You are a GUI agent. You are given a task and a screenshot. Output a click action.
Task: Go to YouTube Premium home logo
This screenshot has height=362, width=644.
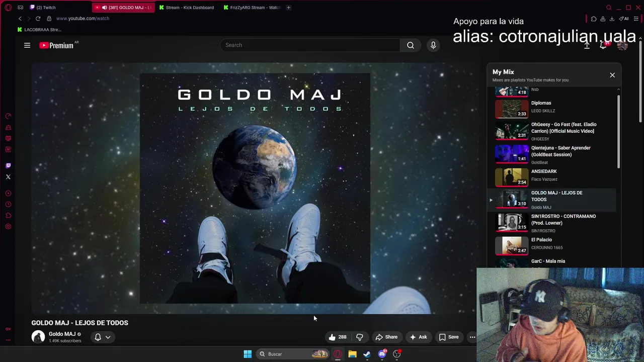point(56,45)
